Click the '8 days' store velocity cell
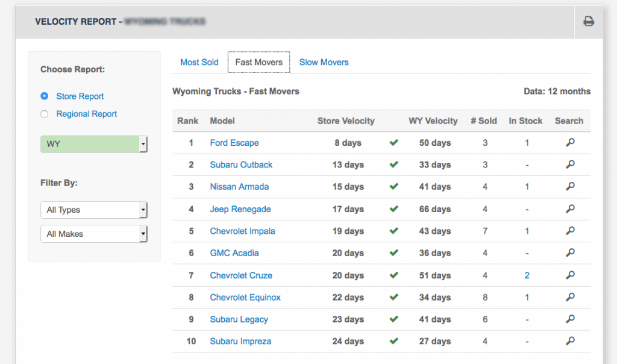The width and height of the screenshot is (617, 364). [x=348, y=143]
